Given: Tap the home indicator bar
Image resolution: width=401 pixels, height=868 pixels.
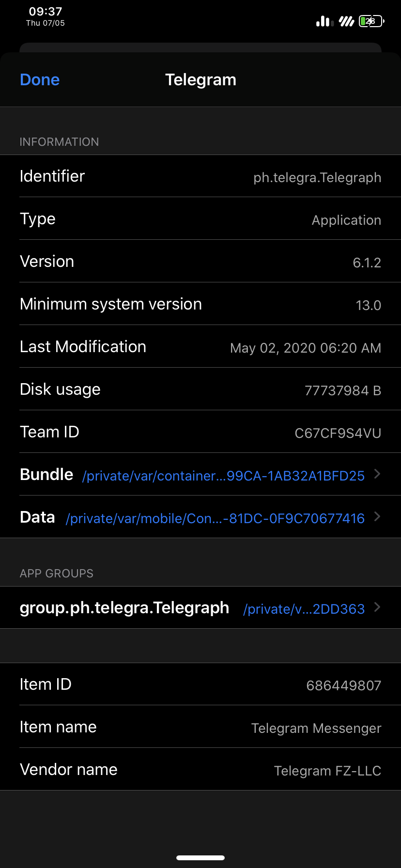Looking at the screenshot, I should [200, 858].
